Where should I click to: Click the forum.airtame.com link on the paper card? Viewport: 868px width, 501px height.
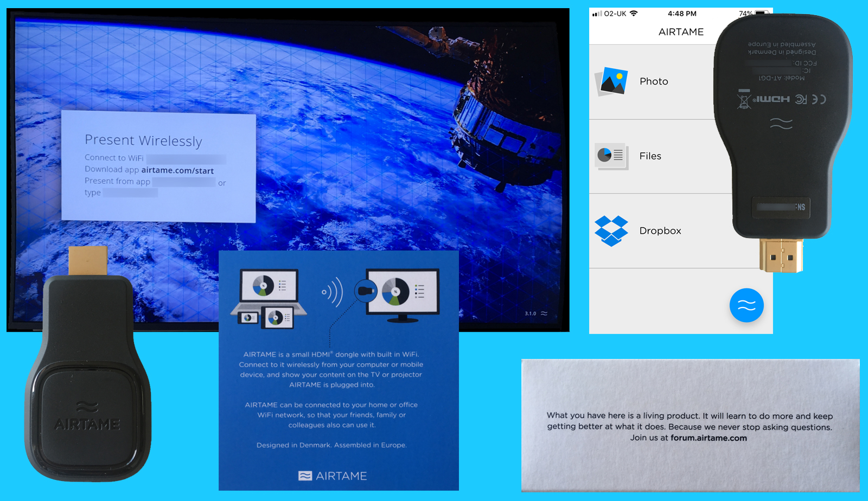[x=709, y=438]
